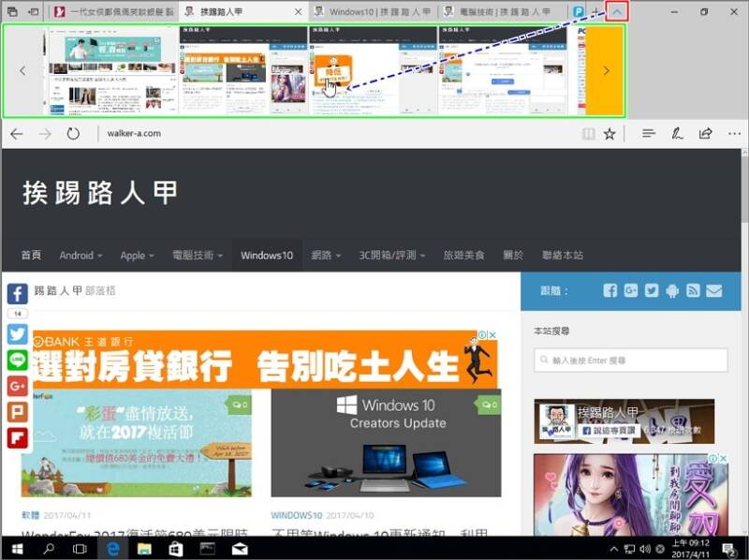
Task: Open the Store app from the taskbar
Action: pyautogui.click(x=176, y=549)
